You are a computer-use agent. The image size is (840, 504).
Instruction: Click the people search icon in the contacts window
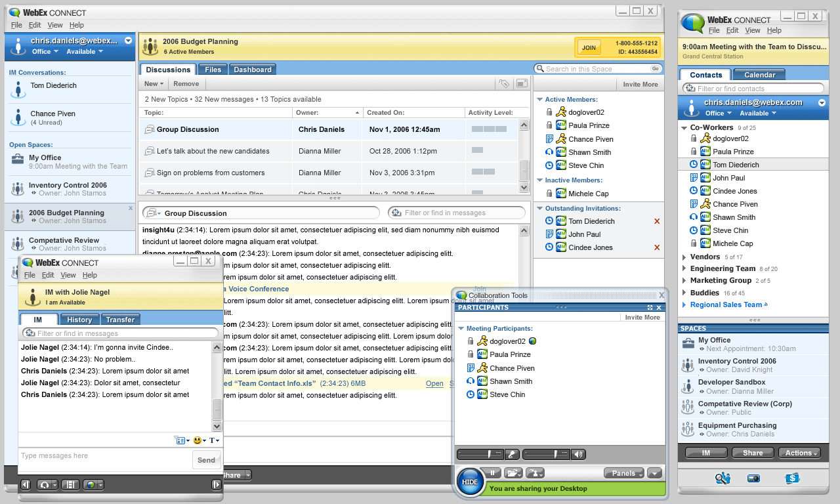723,478
